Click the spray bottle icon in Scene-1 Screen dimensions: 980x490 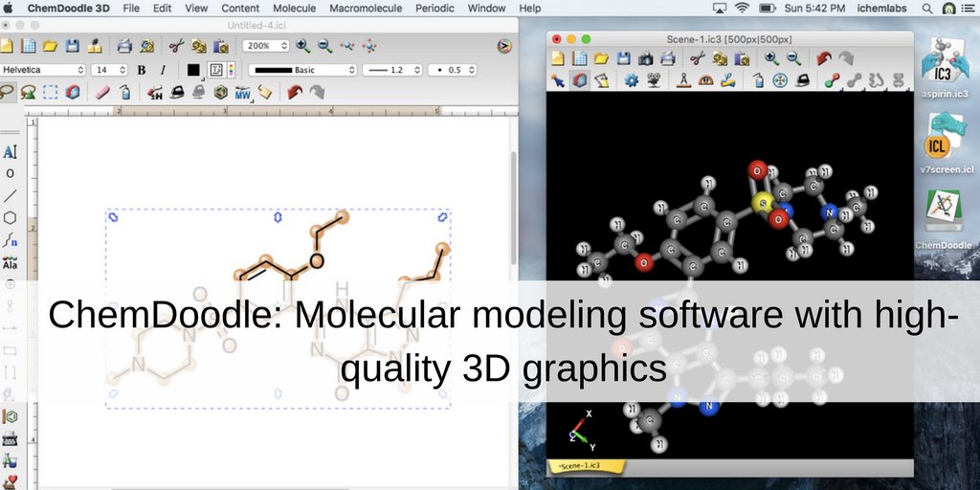pos(758,80)
